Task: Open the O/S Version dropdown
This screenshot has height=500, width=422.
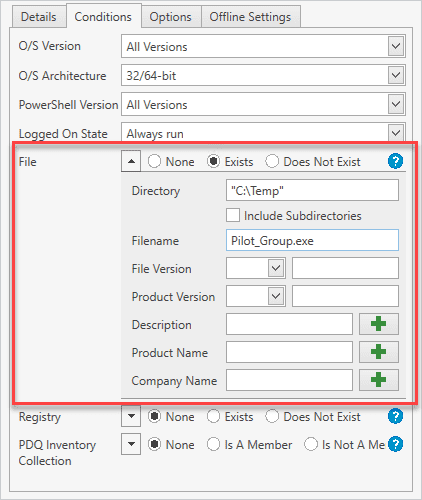Action: pos(396,46)
